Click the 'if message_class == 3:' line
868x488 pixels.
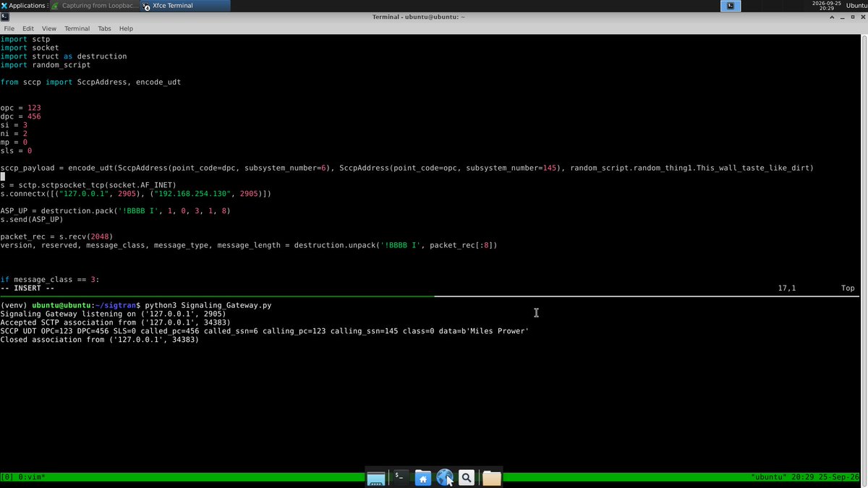click(50, 280)
